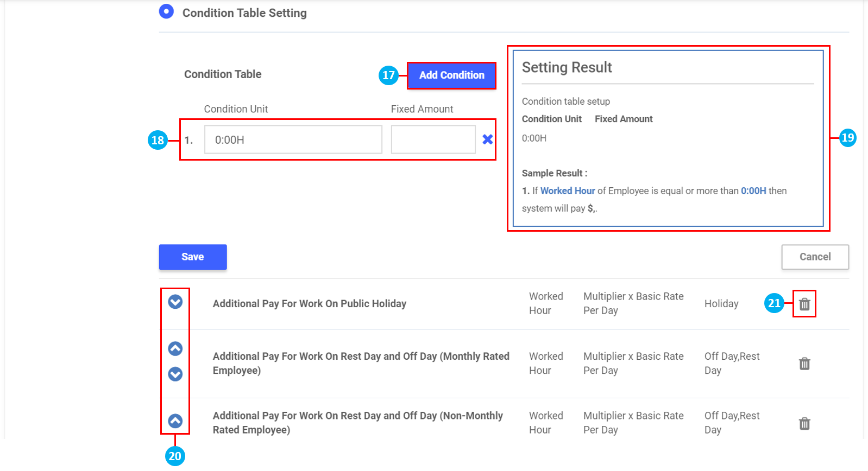The image size is (868, 471).
Task: Open Additional Pay For Work On Public Holiday
Action: 309,304
